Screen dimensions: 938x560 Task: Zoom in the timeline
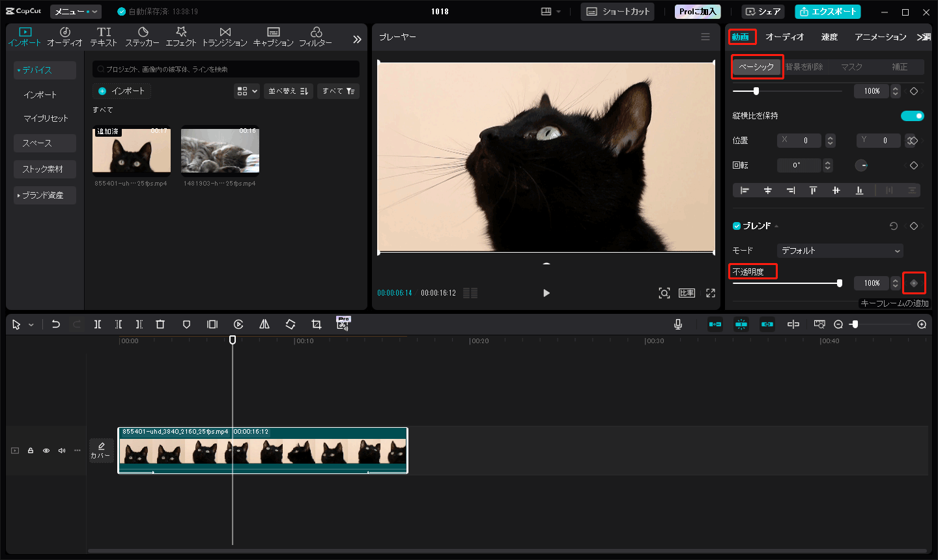coord(922,324)
